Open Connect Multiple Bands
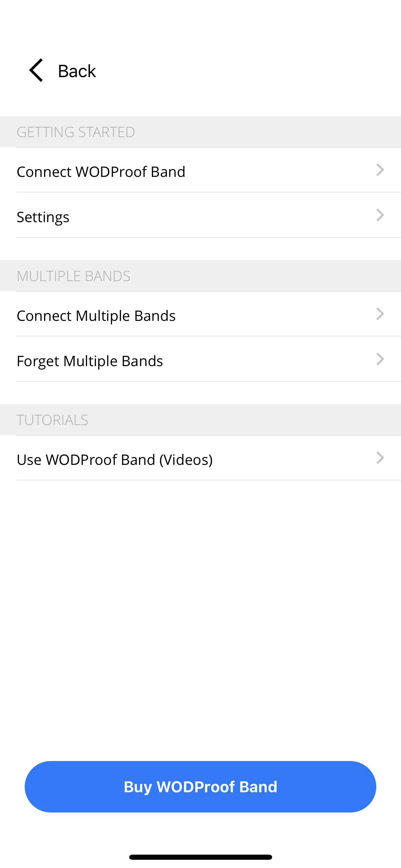 [200, 314]
